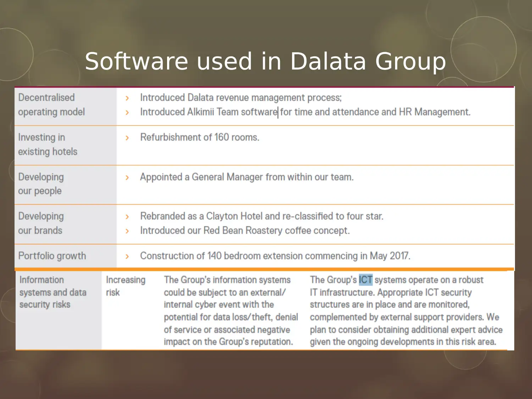Select the 'Developing our people' cell
Screen dimensions: 532x399
(x=66, y=184)
